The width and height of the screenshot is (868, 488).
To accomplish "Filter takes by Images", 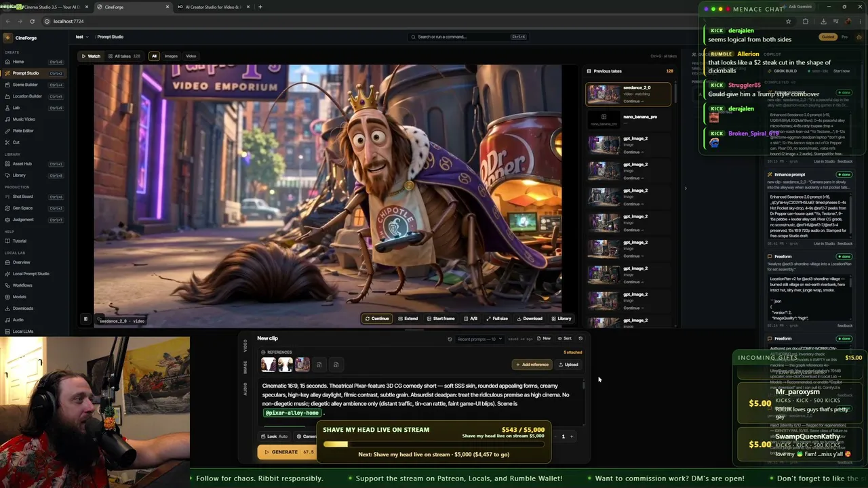I will click(x=171, y=56).
